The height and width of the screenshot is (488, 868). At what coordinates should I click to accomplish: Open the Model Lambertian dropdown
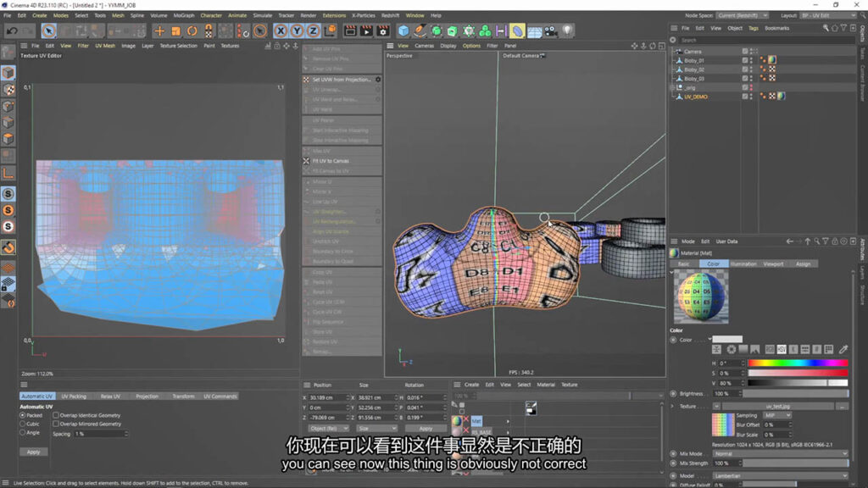coord(780,476)
